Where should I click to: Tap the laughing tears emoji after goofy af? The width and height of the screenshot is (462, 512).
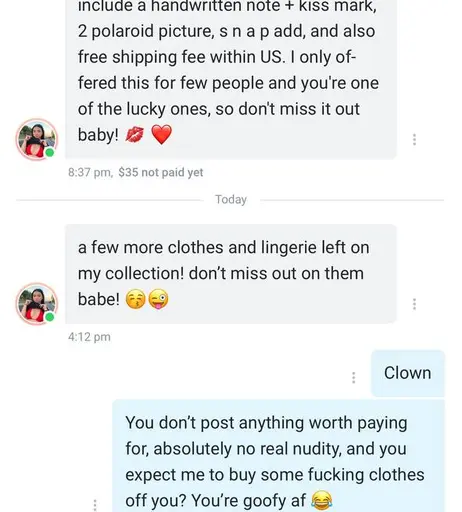pos(322,500)
